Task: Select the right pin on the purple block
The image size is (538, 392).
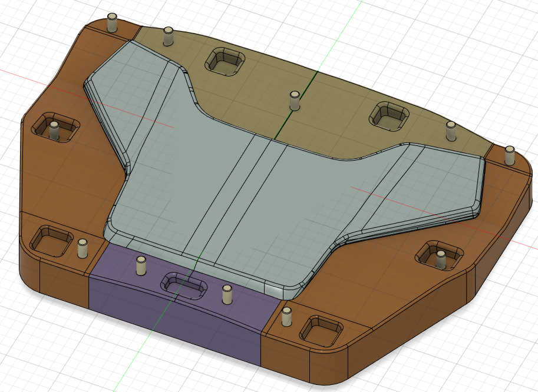Action: (226, 295)
